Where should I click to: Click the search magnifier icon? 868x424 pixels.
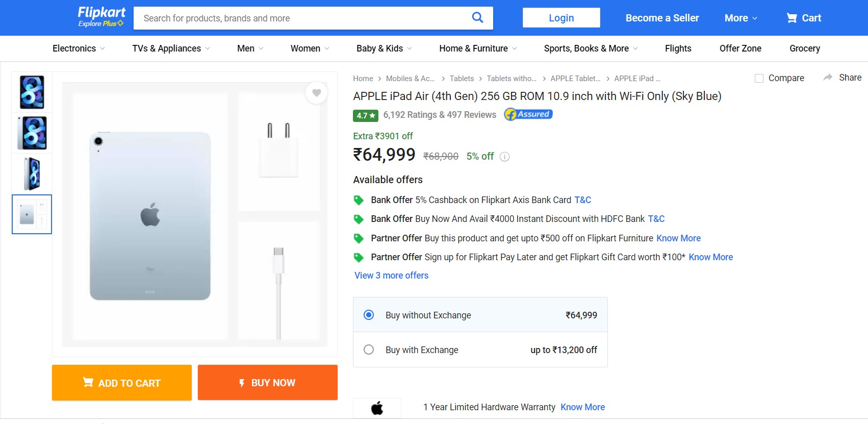pos(477,17)
